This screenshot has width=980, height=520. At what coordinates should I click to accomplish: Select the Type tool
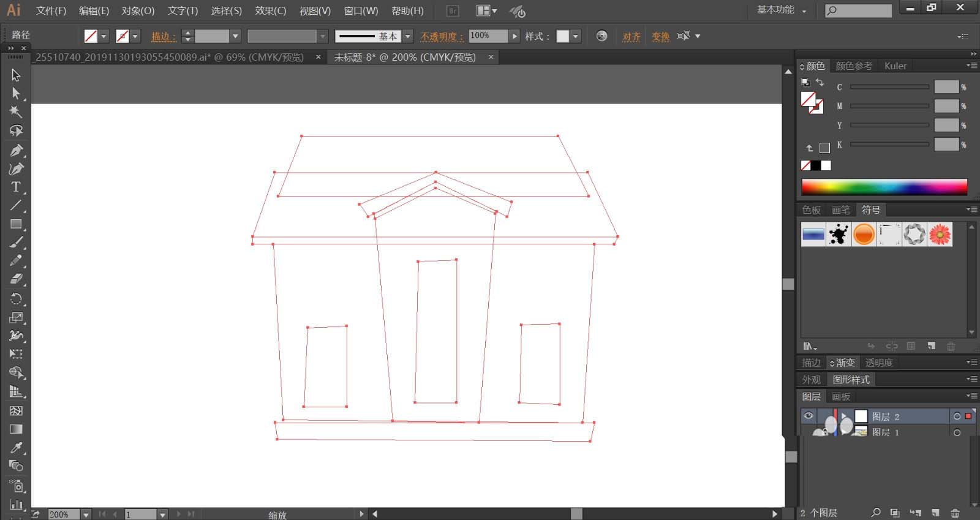16,187
